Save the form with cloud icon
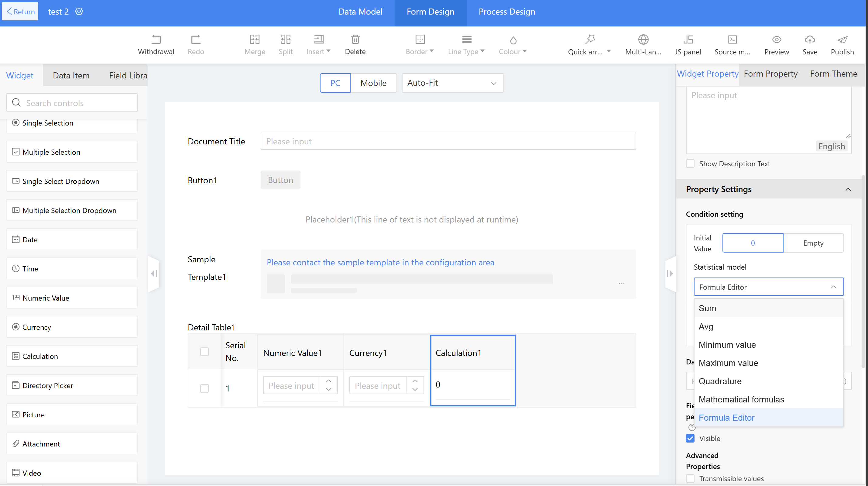Screen dimensions: 868x486 [x=810, y=40]
